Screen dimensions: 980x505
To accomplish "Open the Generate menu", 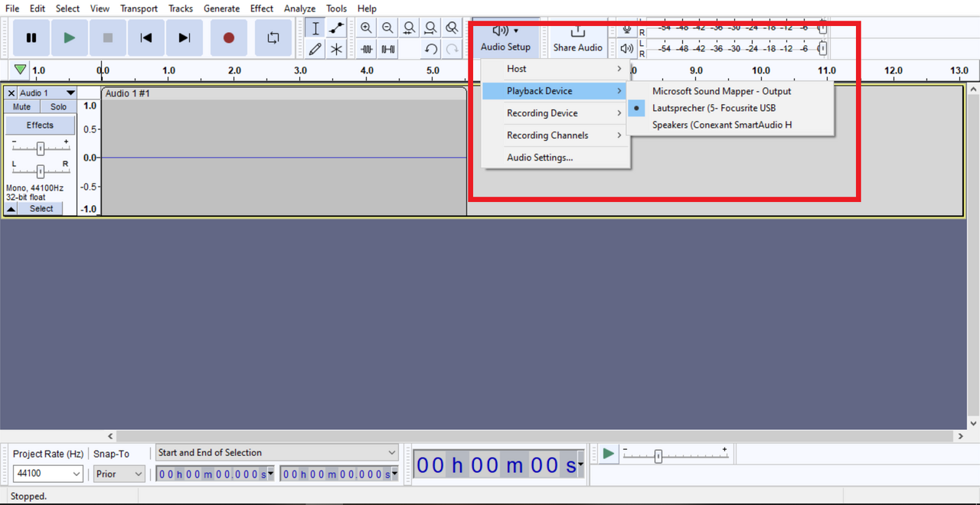I will tap(221, 8).
